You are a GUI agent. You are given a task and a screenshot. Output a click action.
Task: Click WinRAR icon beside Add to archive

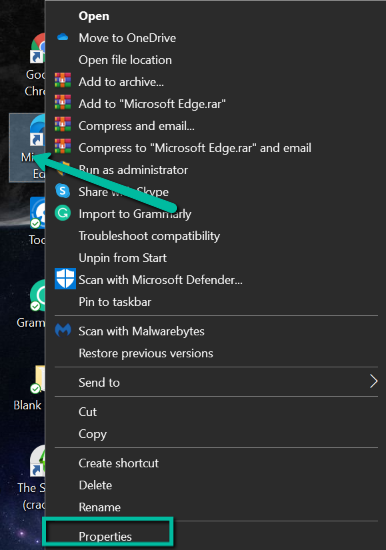click(63, 80)
